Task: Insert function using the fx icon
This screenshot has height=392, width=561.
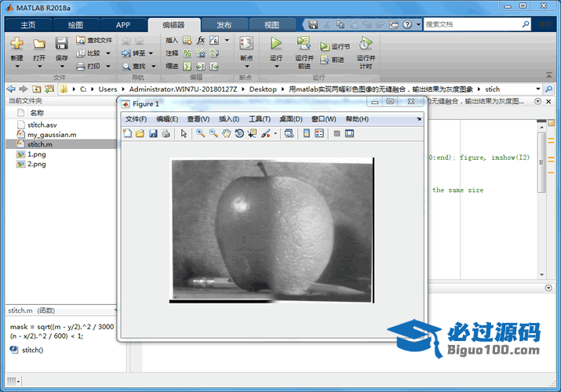Action: click(201, 40)
